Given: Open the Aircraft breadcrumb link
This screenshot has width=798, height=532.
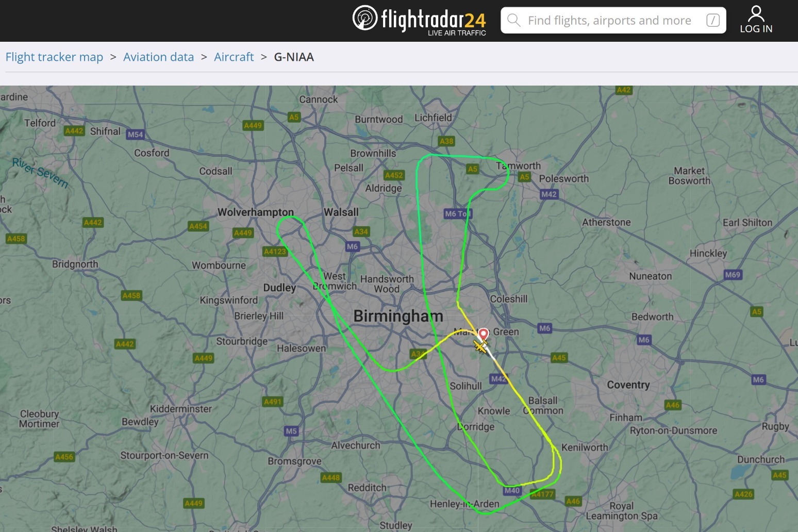Looking at the screenshot, I should click(x=234, y=57).
